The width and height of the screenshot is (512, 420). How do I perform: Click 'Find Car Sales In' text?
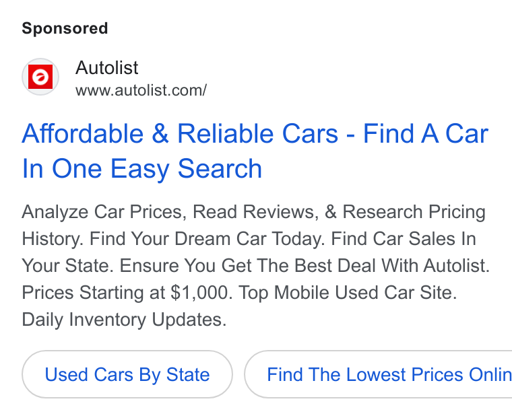tap(404, 238)
